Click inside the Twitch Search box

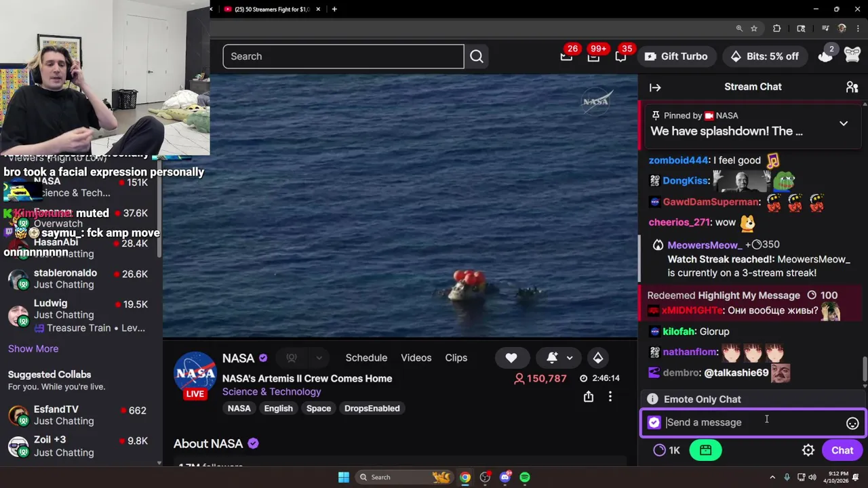tap(343, 56)
